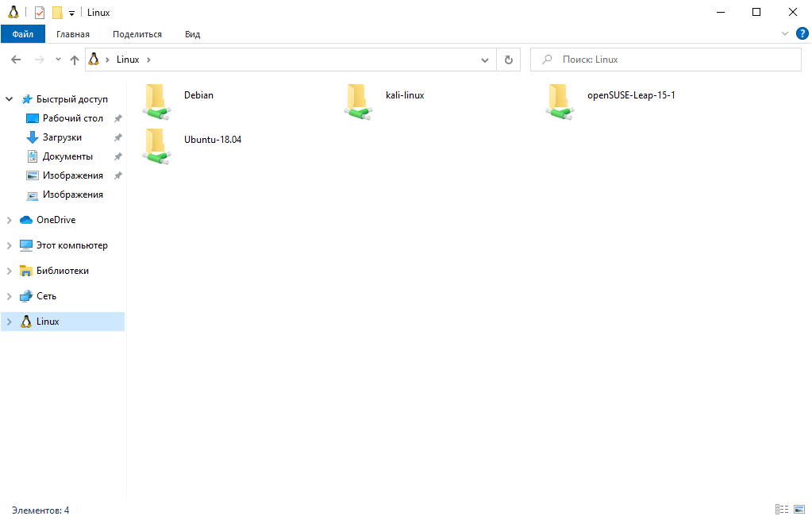
Task: Expand the Linux tree node
Action: pyautogui.click(x=9, y=322)
